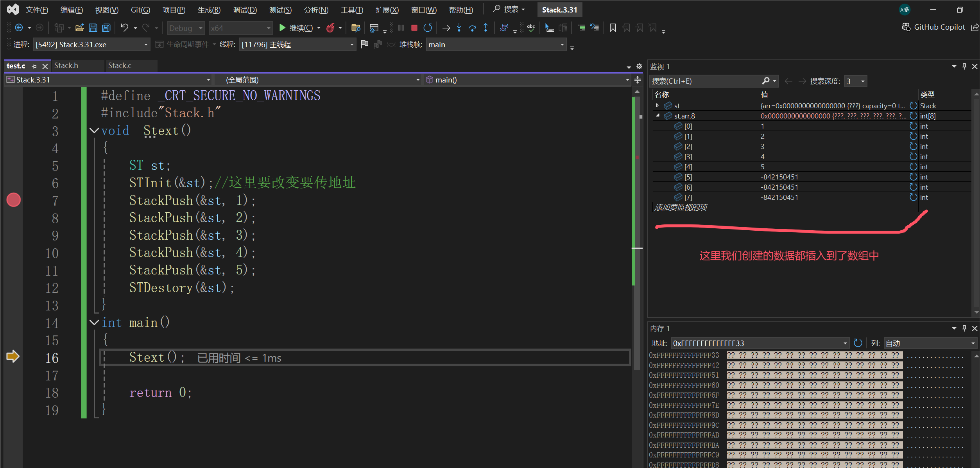The image size is (980, 468).
Task: Remove the breakpoint on line 7
Action: coord(14,200)
